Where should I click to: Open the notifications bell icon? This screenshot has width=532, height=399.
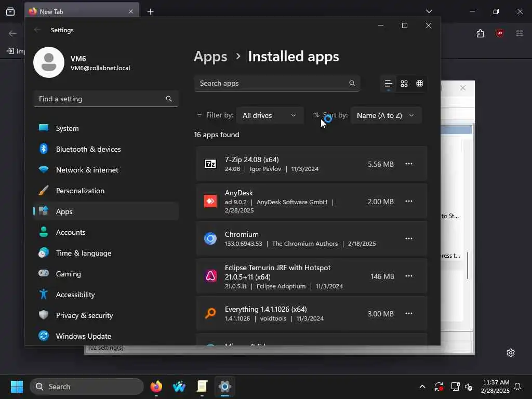pyautogui.click(x=517, y=387)
